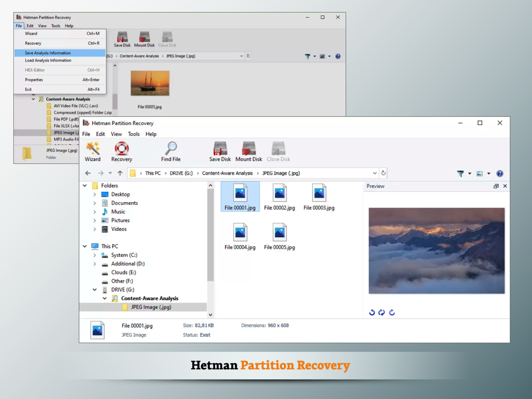The height and width of the screenshot is (399, 532).
Task: Navigate back with the left arrow
Action: click(x=88, y=173)
